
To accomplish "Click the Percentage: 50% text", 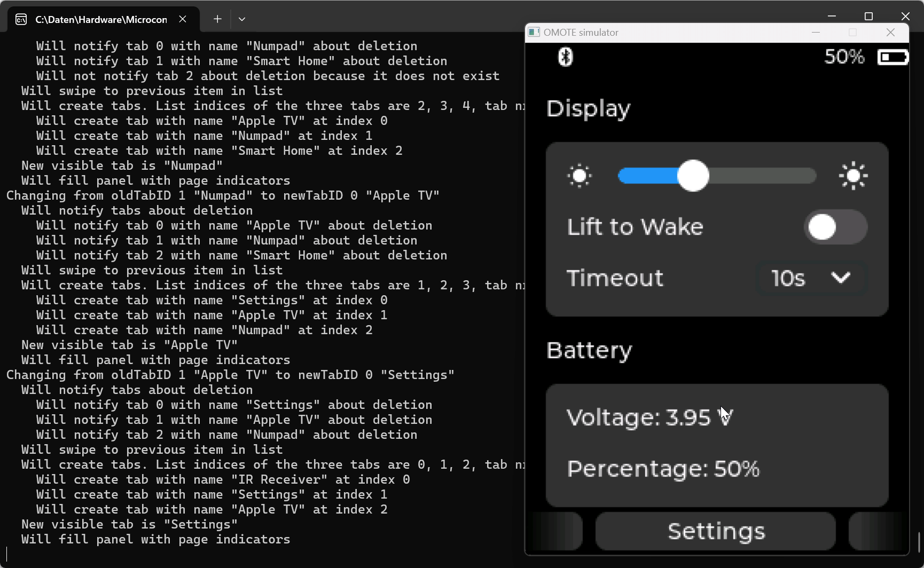I will coord(663,469).
